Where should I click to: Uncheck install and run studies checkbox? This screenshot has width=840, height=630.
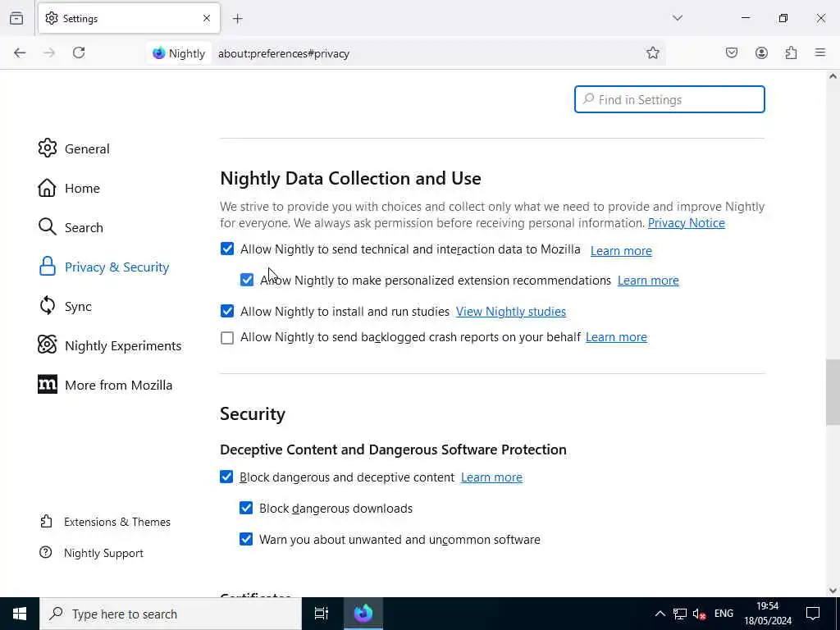tap(227, 311)
